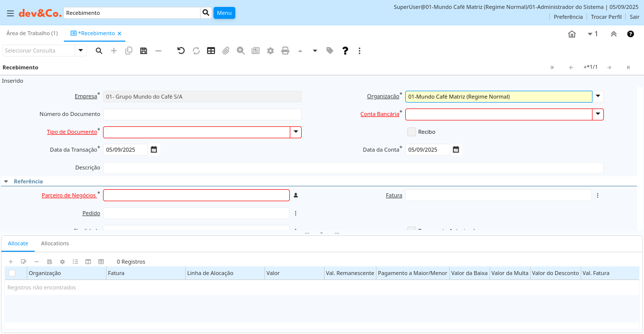This screenshot has height=334, width=644.
Task: Check the Recibo checkbox
Action: (411, 132)
